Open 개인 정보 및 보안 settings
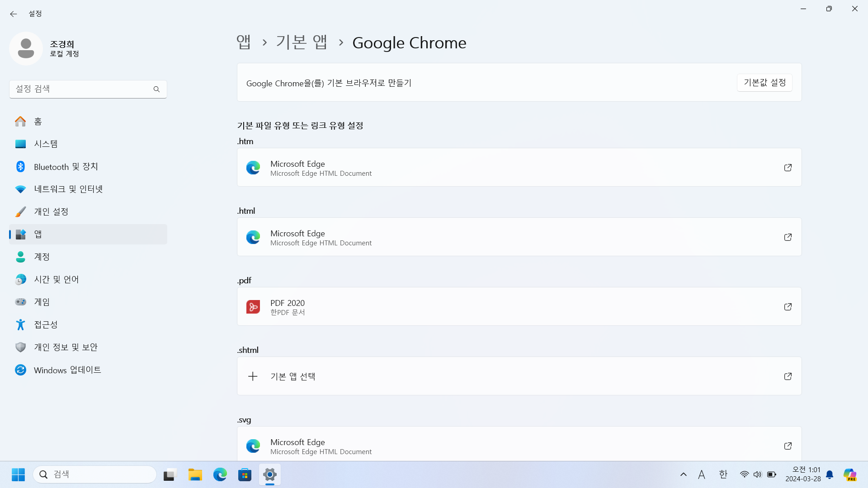868x488 pixels. [88, 347]
